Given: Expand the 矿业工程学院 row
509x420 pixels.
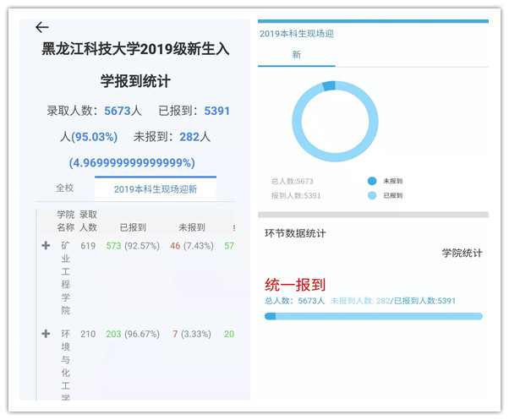Looking at the screenshot, I should click(x=46, y=246).
